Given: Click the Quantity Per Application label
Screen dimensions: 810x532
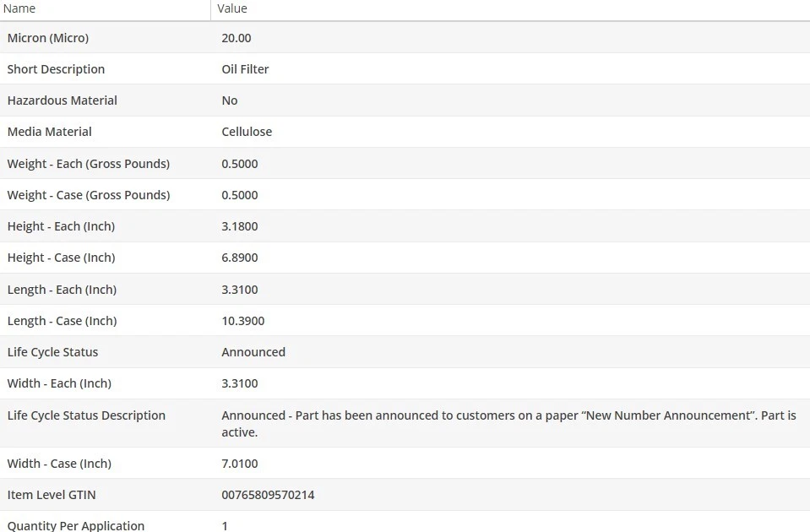Looking at the screenshot, I should pos(76,525).
